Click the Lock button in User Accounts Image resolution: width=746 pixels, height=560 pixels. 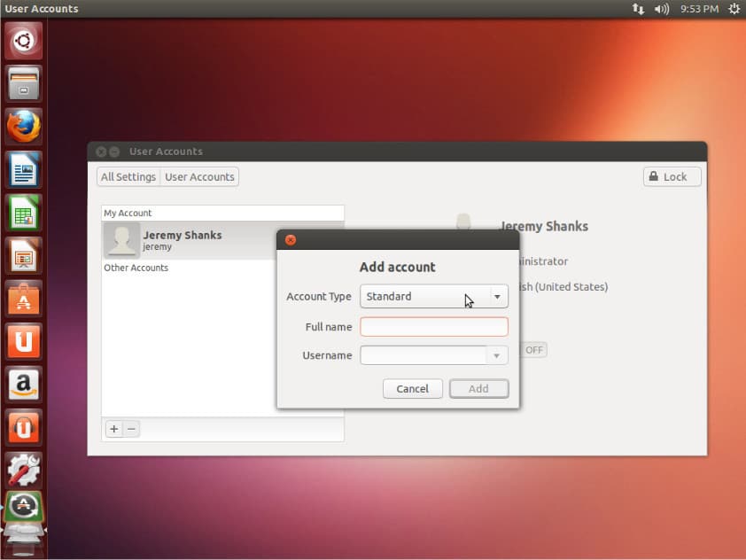[672, 176]
